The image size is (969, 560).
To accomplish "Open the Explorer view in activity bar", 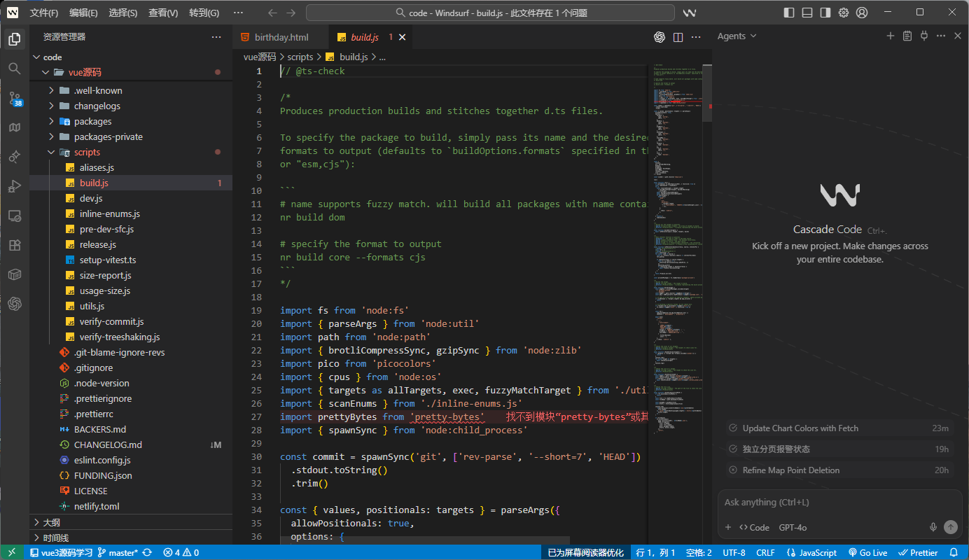I will (15, 39).
